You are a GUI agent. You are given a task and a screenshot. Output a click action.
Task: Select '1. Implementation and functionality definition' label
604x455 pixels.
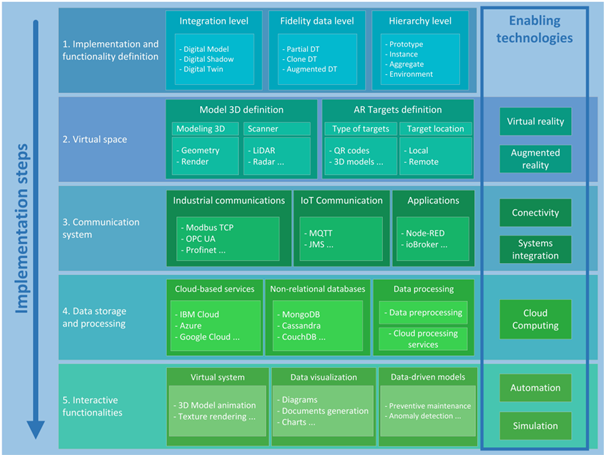[111, 50]
